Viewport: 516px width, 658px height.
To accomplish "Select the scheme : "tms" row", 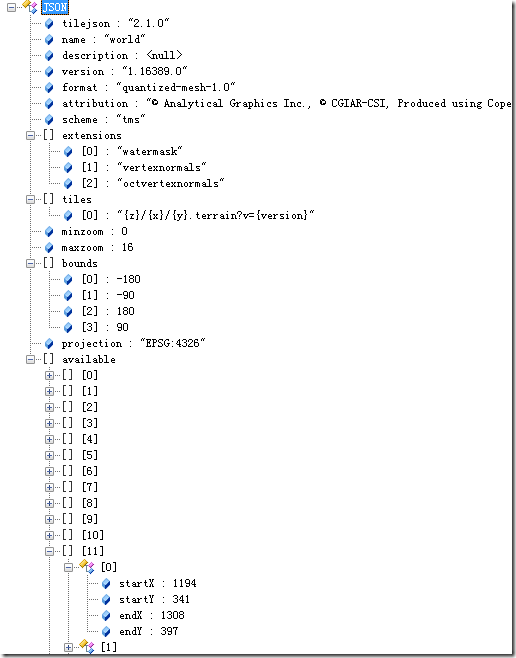I will [x=104, y=119].
